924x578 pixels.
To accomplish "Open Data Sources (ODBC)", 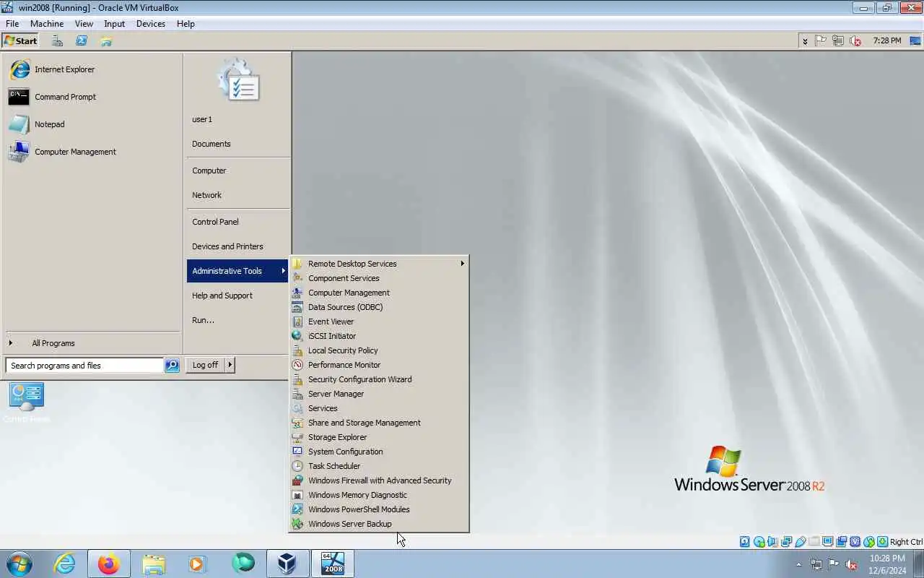I will click(x=378, y=307).
